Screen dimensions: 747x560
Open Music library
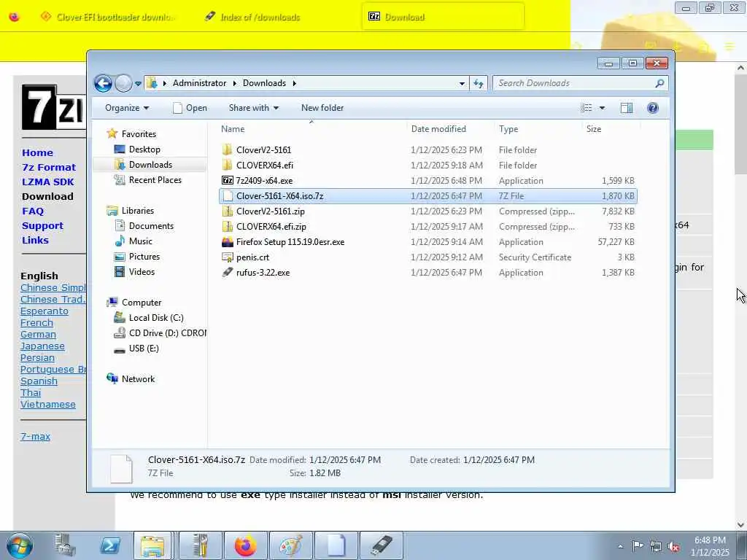coord(141,241)
